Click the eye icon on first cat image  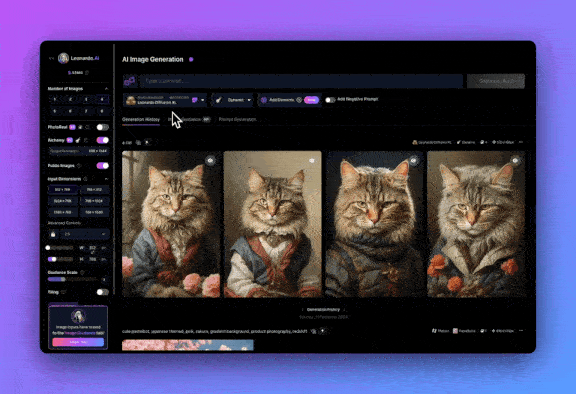210,160
